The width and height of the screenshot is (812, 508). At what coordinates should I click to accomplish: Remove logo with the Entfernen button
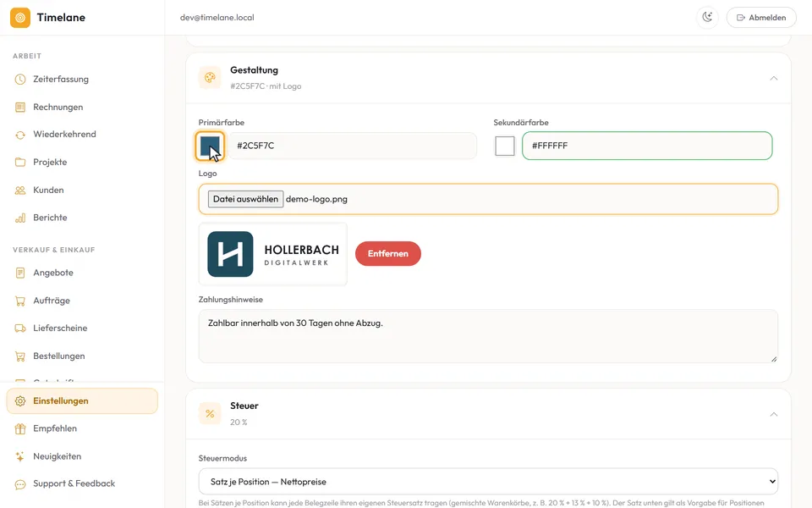coord(388,253)
